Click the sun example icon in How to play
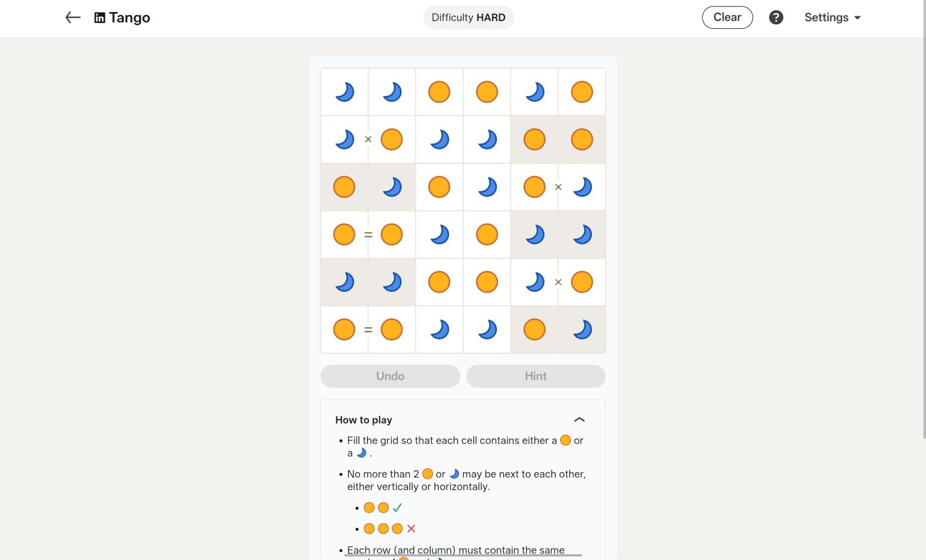926x560 pixels. [x=565, y=441]
